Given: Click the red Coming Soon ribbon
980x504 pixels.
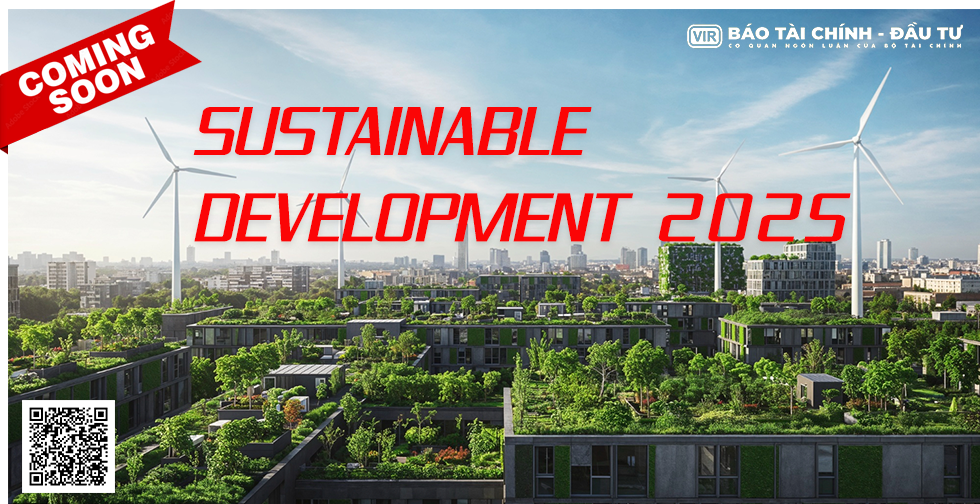Looking at the screenshot, I should 85,66.
